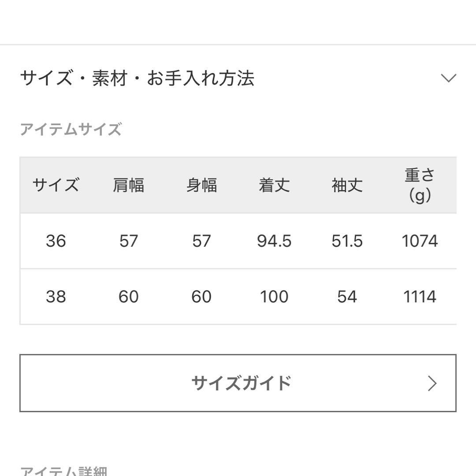Screen dimensions: 476x476
Task: Click the 肩幅 value 60 cell
Action: (x=128, y=297)
